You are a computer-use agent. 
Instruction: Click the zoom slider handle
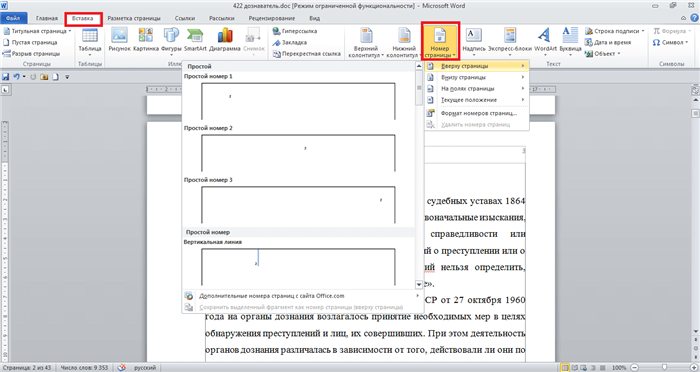tap(664, 368)
